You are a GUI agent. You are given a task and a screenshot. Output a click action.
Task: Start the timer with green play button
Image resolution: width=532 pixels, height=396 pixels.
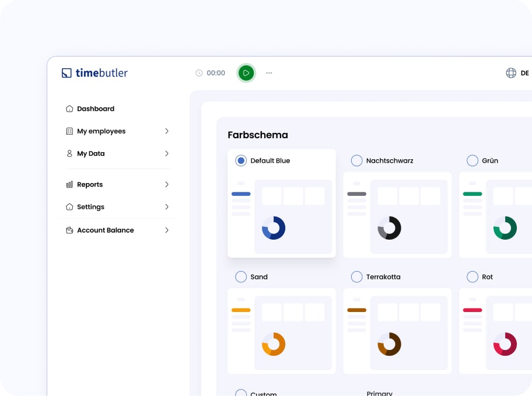coord(246,73)
